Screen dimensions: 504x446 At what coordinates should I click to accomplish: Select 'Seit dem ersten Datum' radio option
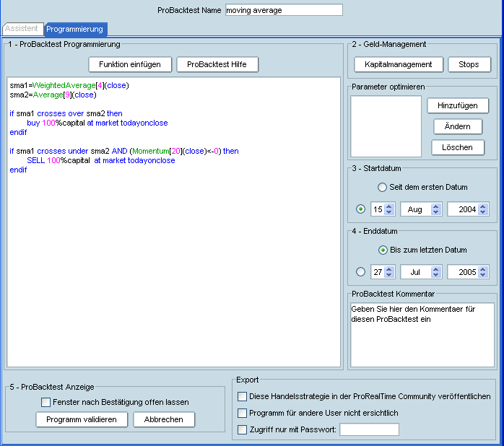pos(383,187)
